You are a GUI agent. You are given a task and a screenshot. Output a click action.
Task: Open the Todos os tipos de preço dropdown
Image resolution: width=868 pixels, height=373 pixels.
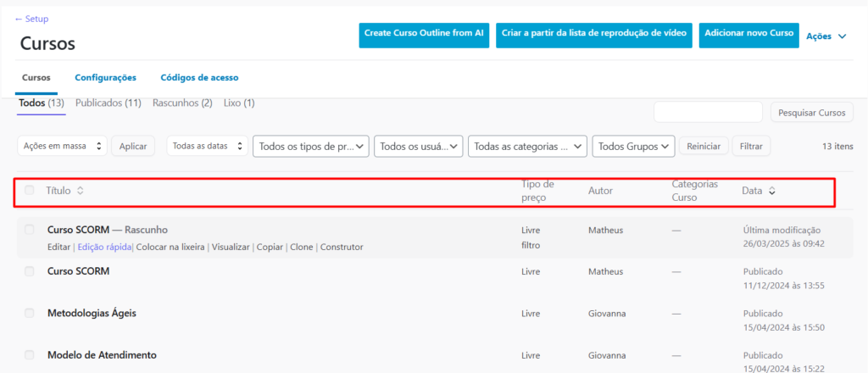tap(311, 146)
